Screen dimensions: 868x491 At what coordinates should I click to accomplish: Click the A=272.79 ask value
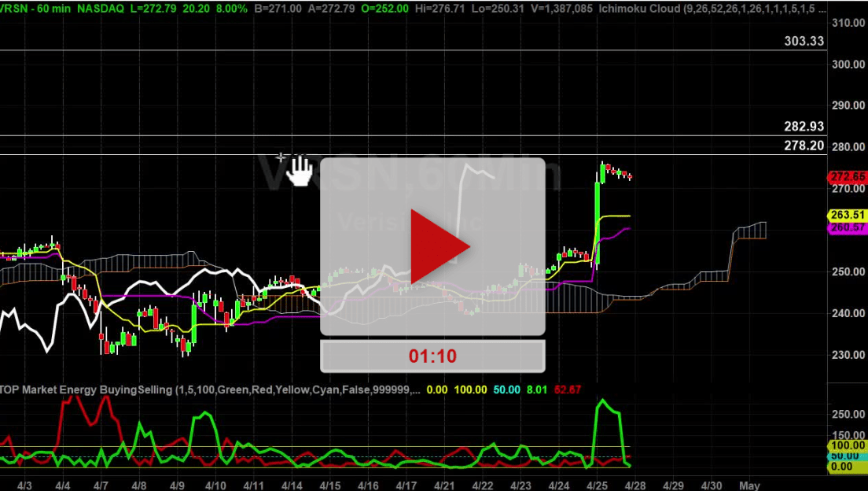coord(331,9)
